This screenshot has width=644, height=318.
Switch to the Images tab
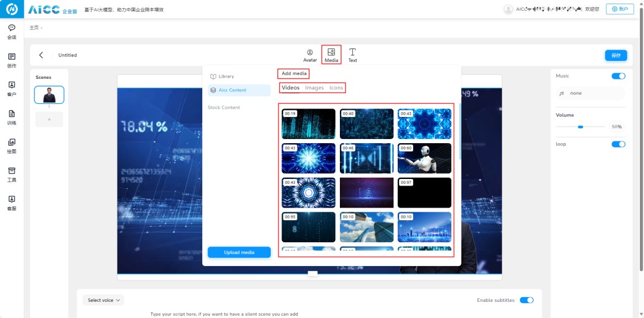[x=314, y=88]
